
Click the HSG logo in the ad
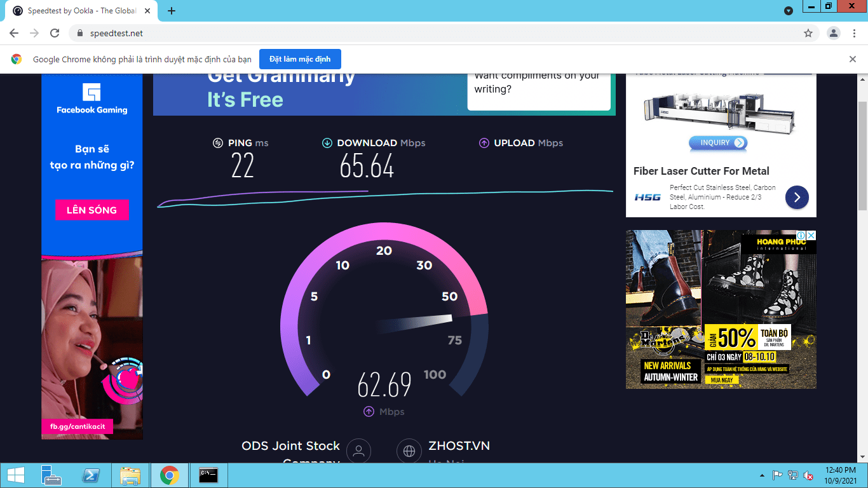648,197
